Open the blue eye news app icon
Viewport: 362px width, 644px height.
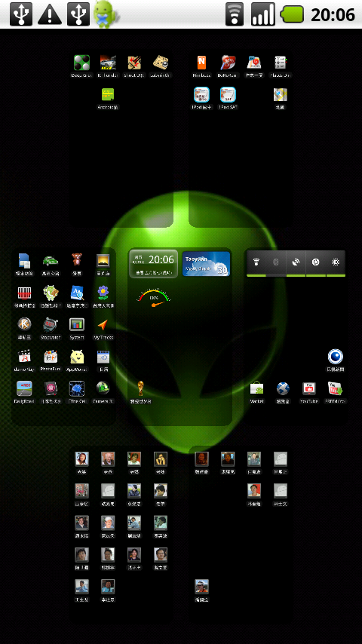click(336, 357)
